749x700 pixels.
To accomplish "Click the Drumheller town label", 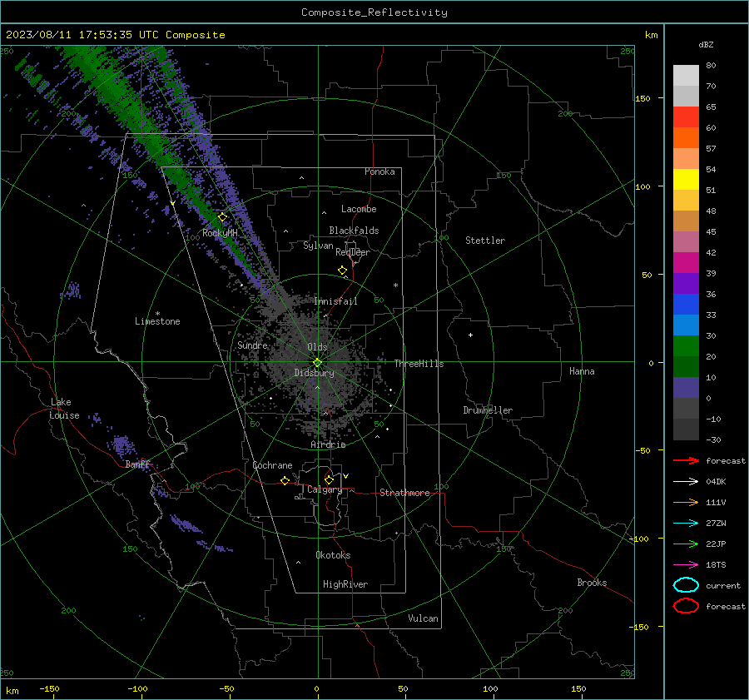I will click(x=488, y=410).
